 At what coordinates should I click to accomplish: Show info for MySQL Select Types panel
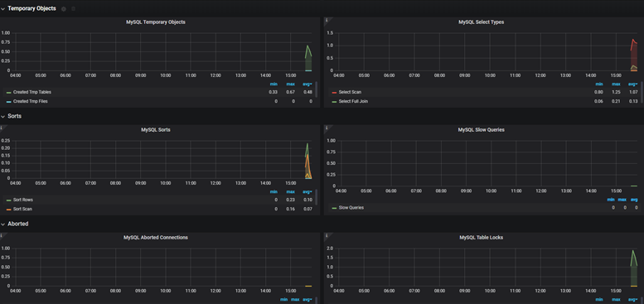[x=326, y=20]
